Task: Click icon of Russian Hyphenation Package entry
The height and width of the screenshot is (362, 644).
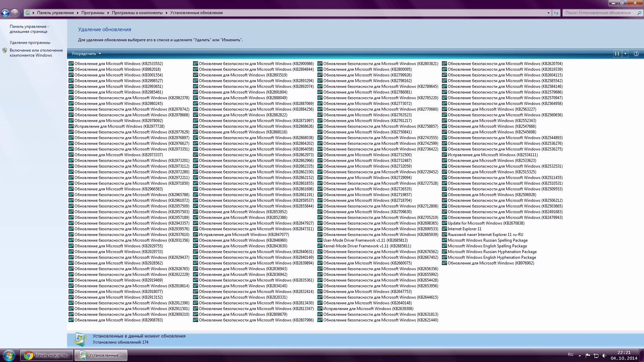Action: [x=444, y=252]
